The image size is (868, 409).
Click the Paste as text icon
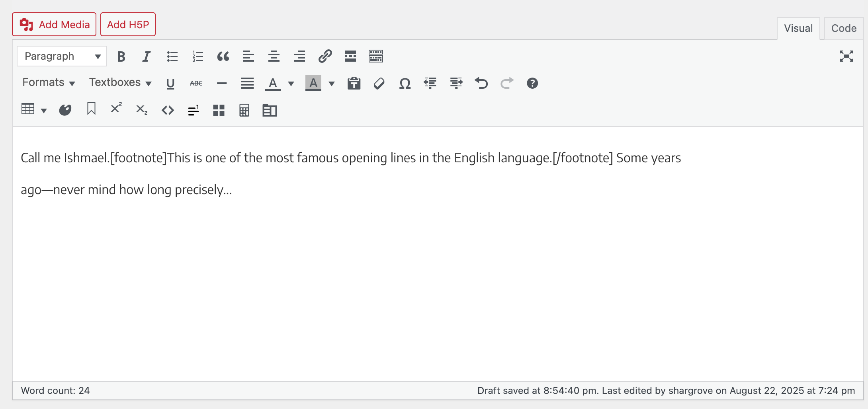point(354,84)
